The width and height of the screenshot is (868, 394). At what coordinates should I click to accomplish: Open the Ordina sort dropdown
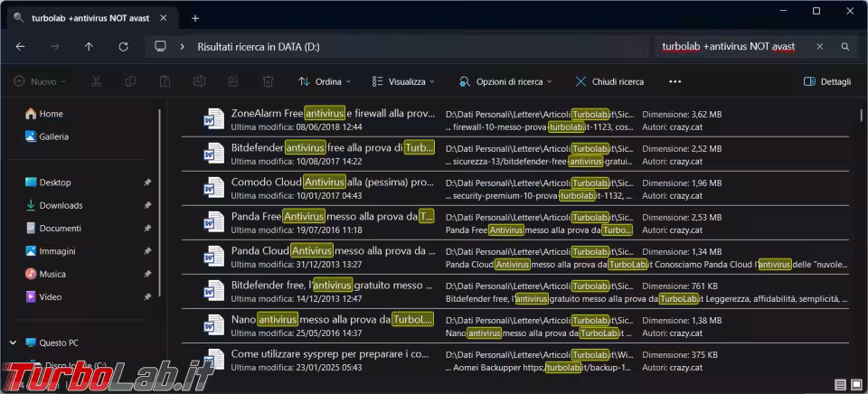tap(325, 81)
